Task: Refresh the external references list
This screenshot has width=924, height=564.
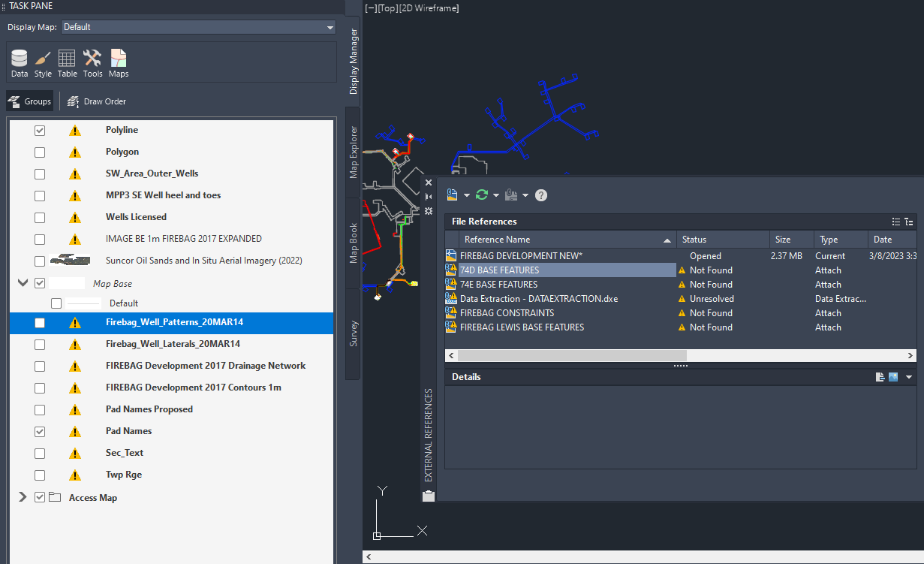Action: tap(481, 195)
